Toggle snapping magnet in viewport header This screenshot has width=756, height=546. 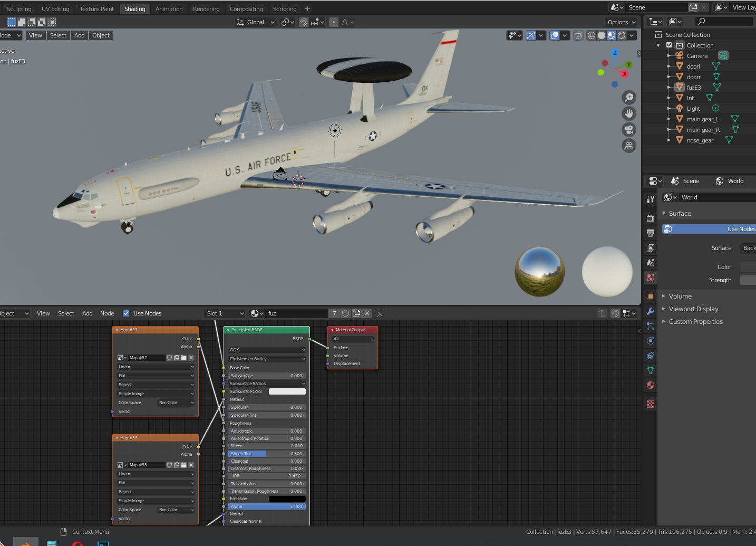304,22
